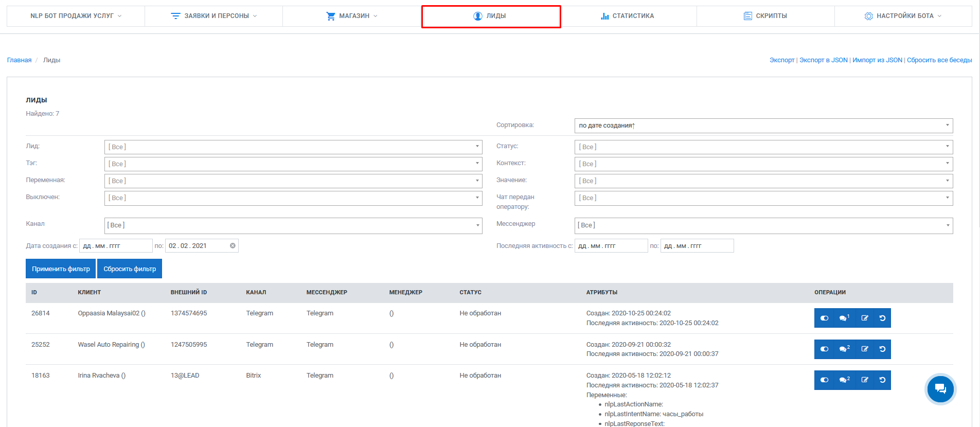Toggle switch icon for lead 18163

(824, 380)
